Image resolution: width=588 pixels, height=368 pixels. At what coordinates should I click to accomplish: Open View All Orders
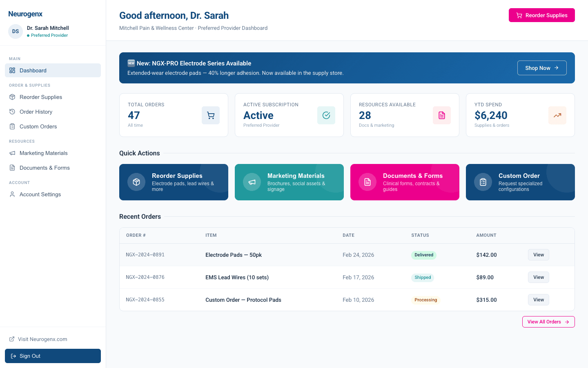tap(548, 322)
